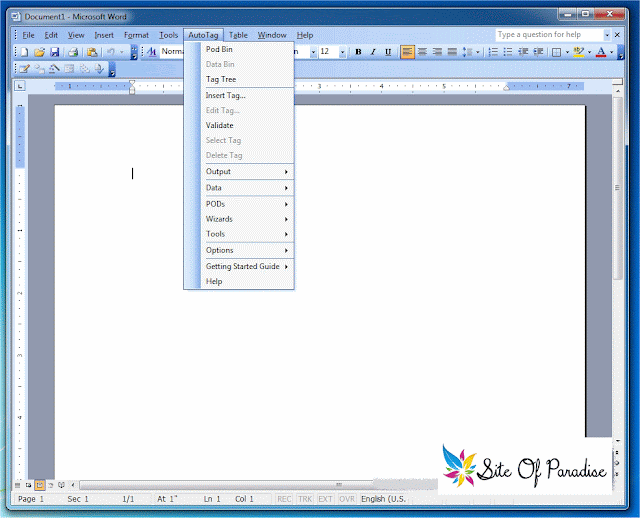Open the File menu
This screenshot has height=518, width=640.
(28, 35)
